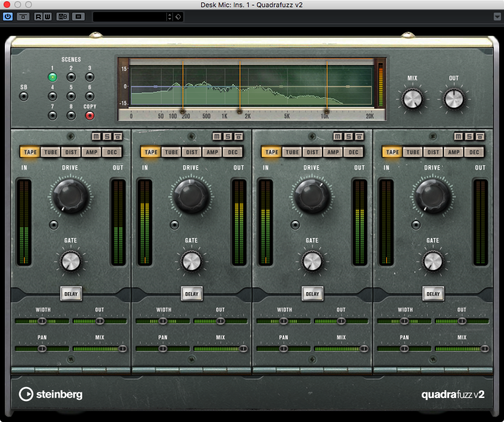Select TUBE mode in band 1
504x422 pixels.
click(x=51, y=152)
